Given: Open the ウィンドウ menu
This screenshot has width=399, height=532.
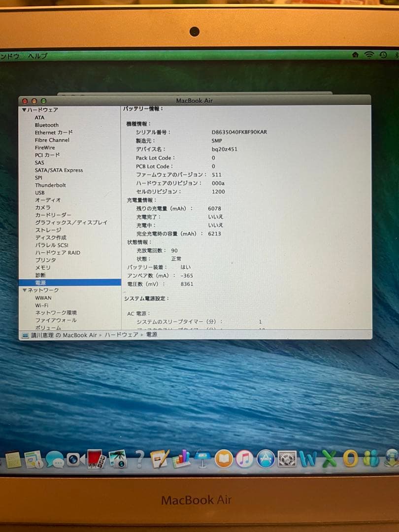Looking at the screenshot, I should coord(11,56).
